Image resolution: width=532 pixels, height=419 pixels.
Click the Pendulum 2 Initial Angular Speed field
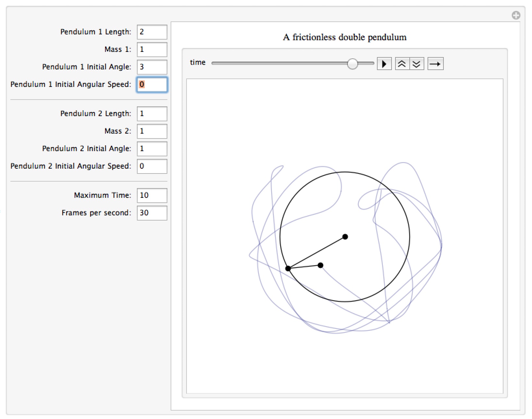pyautogui.click(x=152, y=166)
